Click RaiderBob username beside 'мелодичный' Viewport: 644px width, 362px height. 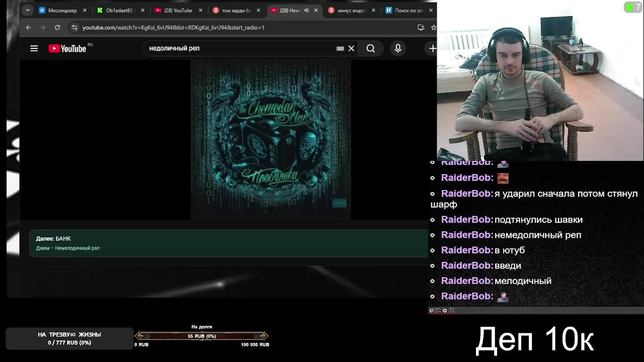pyautogui.click(x=467, y=281)
